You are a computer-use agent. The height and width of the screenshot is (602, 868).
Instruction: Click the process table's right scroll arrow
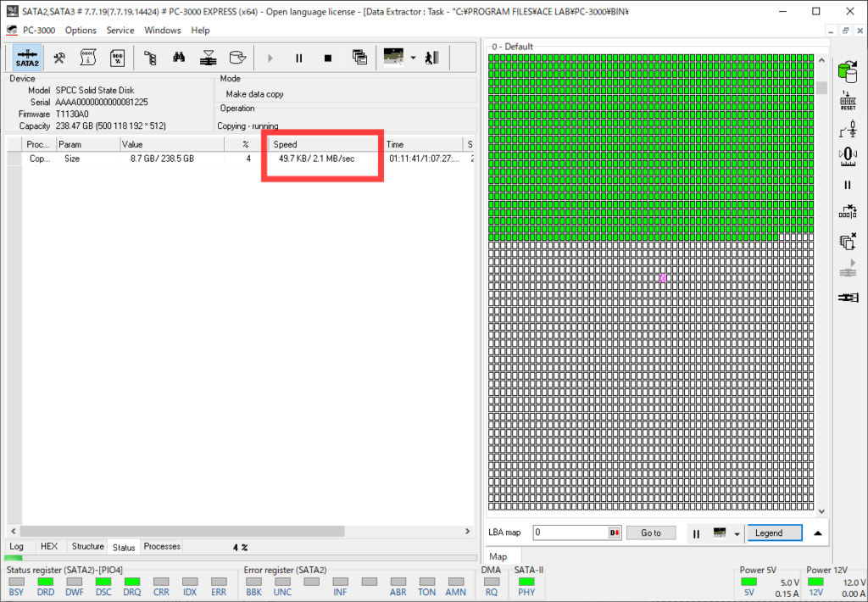(x=468, y=531)
